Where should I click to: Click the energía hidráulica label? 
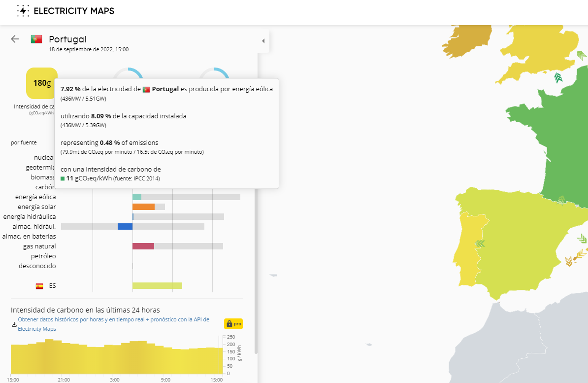(30, 217)
